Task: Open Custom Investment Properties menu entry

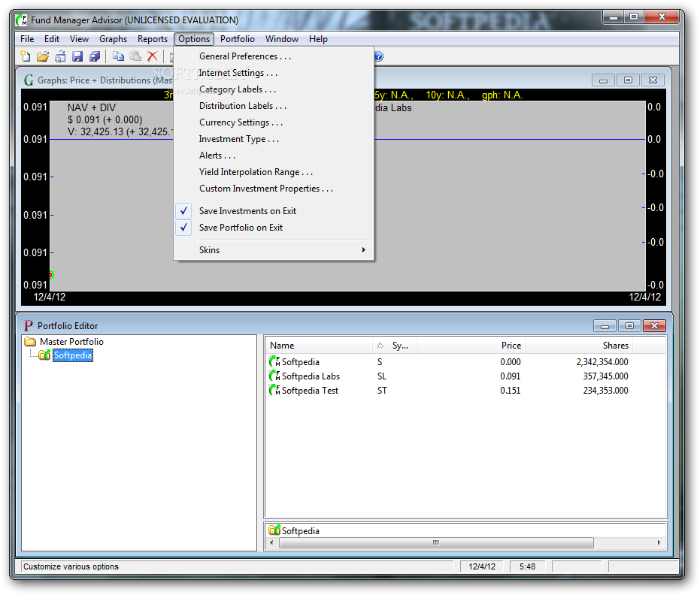Action: click(x=273, y=189)
